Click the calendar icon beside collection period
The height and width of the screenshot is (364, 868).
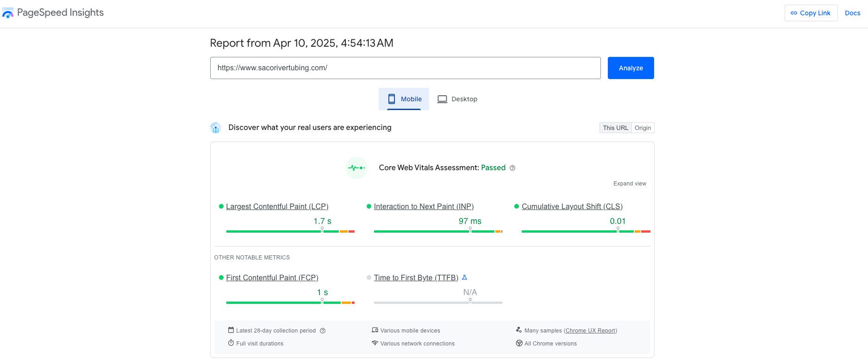(231, 330)
